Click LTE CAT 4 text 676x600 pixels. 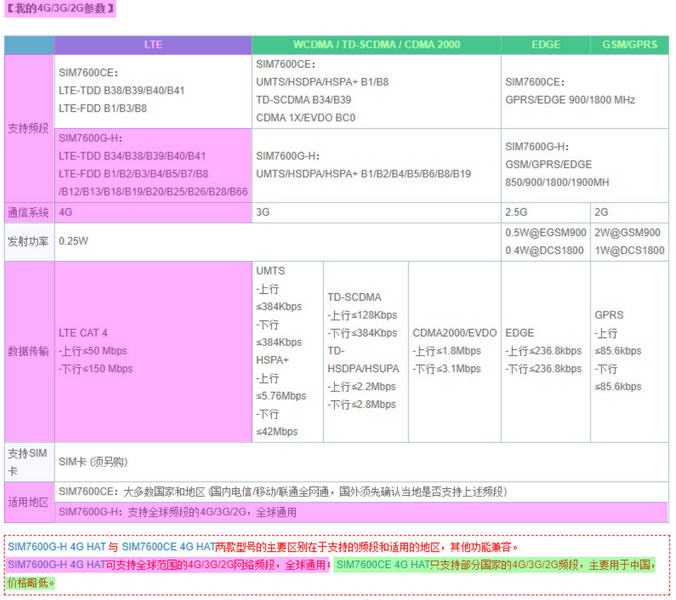click(x=83, y=333)
